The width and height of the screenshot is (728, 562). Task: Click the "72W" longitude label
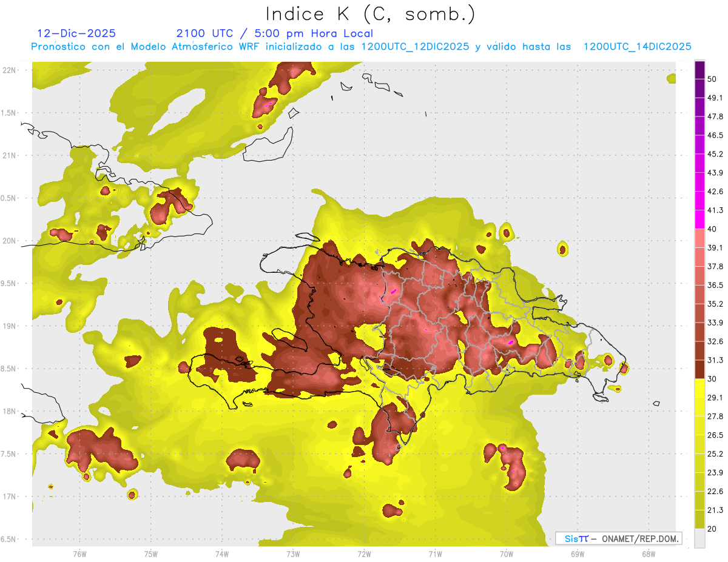[x=364, y=554]
